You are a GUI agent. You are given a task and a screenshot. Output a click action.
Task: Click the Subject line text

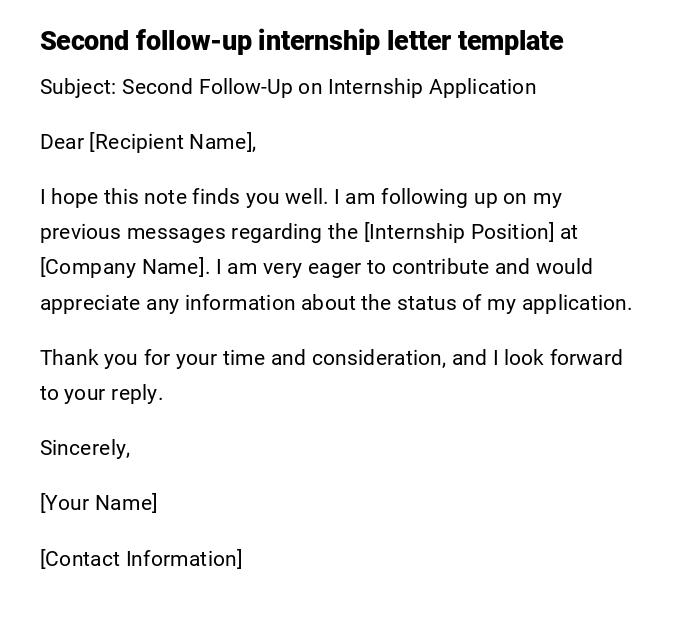[x=287, y=87]
